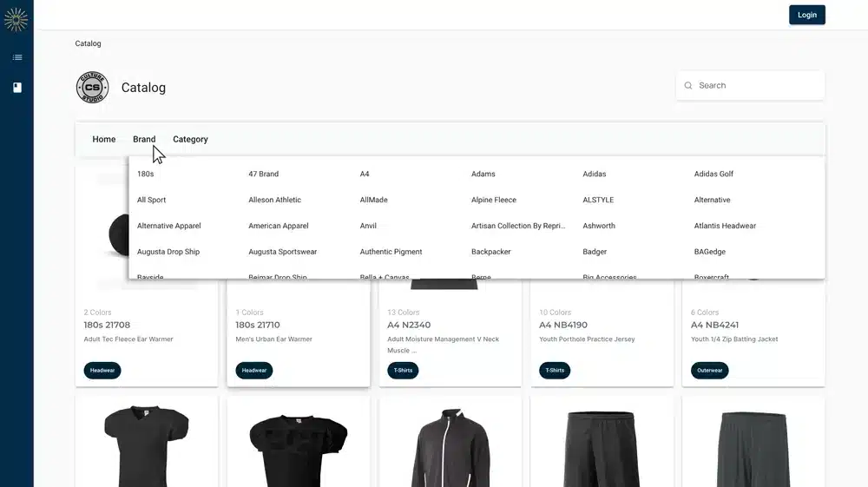Click Youth Porthole Practice Jersey description
The height and width of the screenshot is (487, 868).
click(587, 339)
